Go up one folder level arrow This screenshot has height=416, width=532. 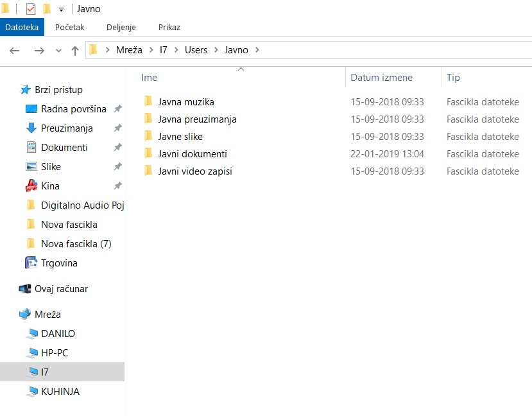tap(75, 50)
